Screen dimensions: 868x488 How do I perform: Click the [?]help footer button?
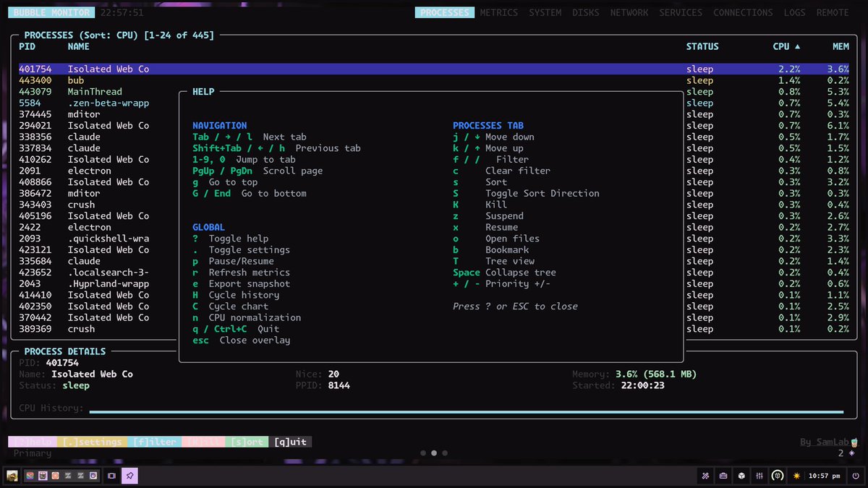(33, 442)
